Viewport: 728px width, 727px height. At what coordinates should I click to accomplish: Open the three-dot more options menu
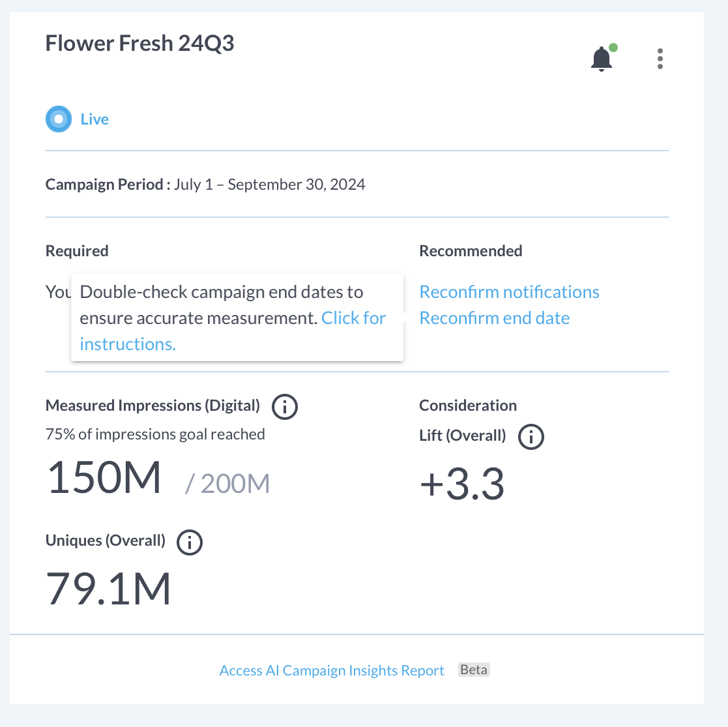[660, 59]
